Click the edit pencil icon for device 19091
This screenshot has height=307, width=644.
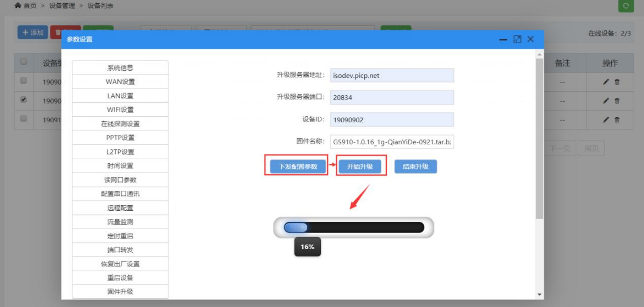[x=606, y=120]
